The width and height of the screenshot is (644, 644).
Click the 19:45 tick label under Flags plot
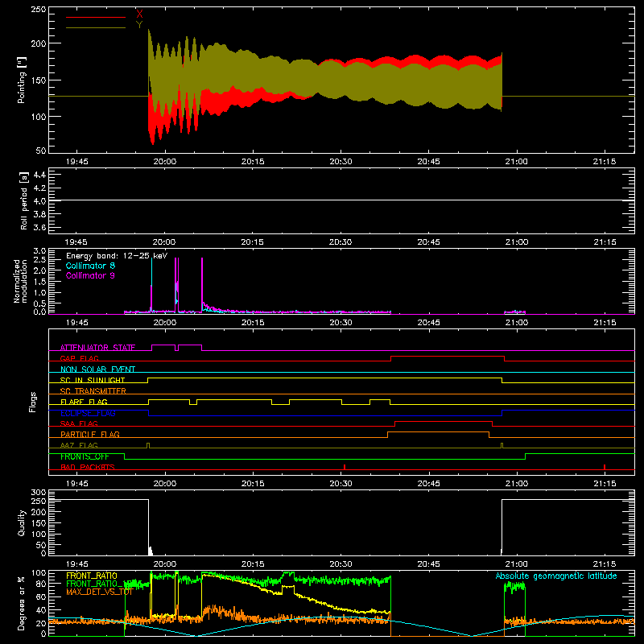76,484
